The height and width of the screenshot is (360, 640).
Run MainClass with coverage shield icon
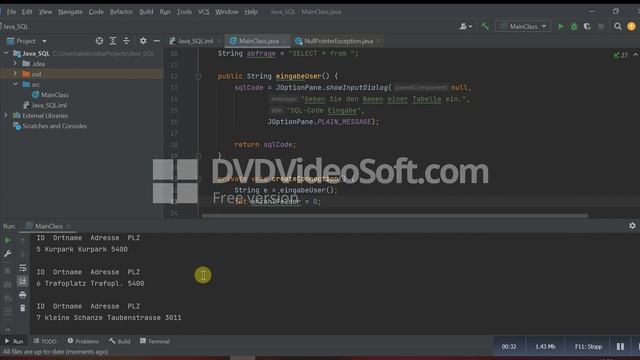coord(587,27)
